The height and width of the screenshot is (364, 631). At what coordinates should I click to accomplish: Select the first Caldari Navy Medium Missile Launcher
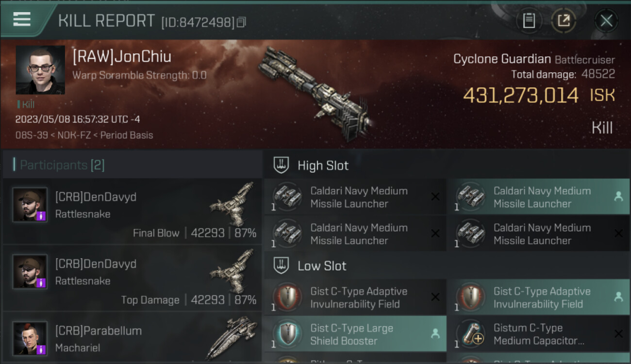[355, 197]
